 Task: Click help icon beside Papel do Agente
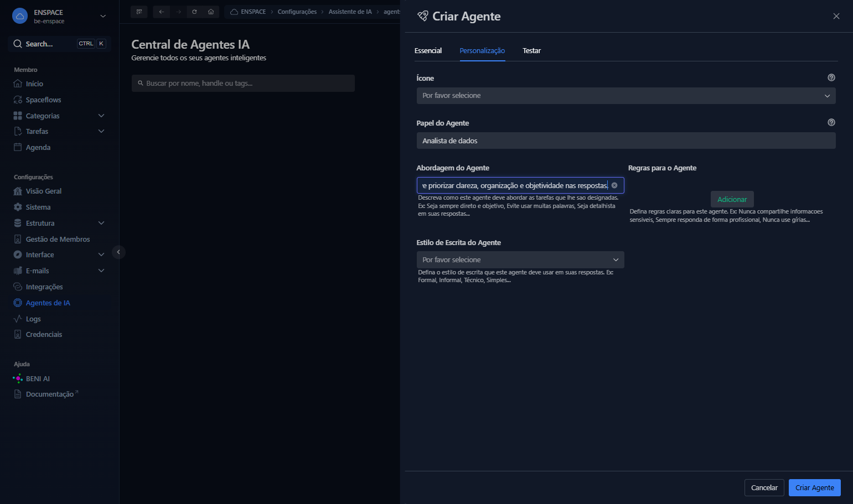(831, 122)
